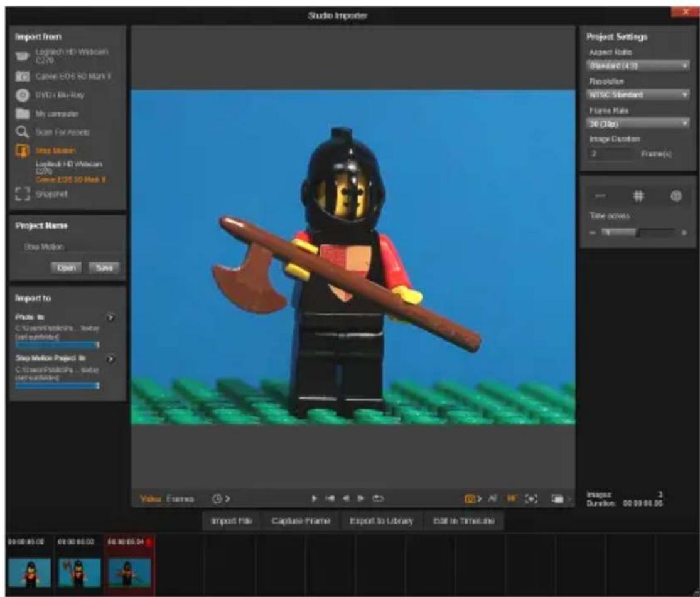Click the Project Name text field
Screen dimensions: 700x597
pyautogui.click(x=69, y=247)
